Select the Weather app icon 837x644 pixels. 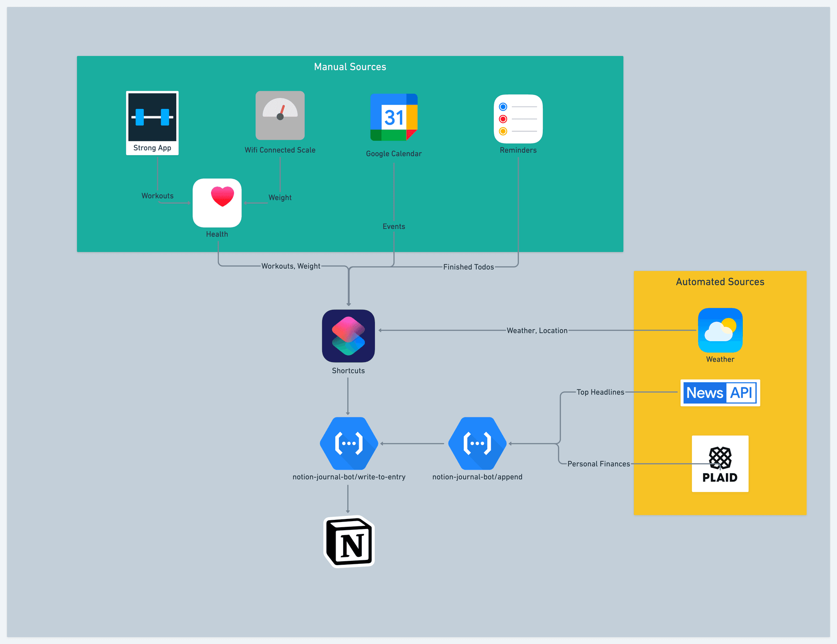click(720, 330)
